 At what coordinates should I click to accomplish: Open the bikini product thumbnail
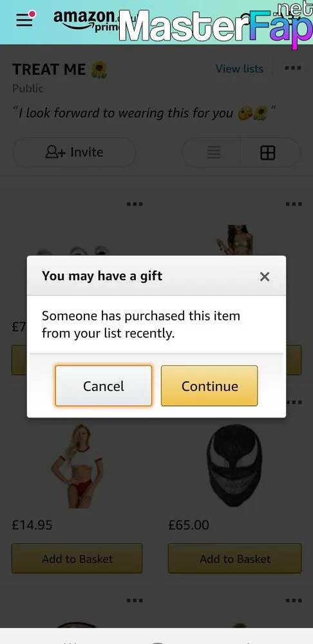(234, 240)
